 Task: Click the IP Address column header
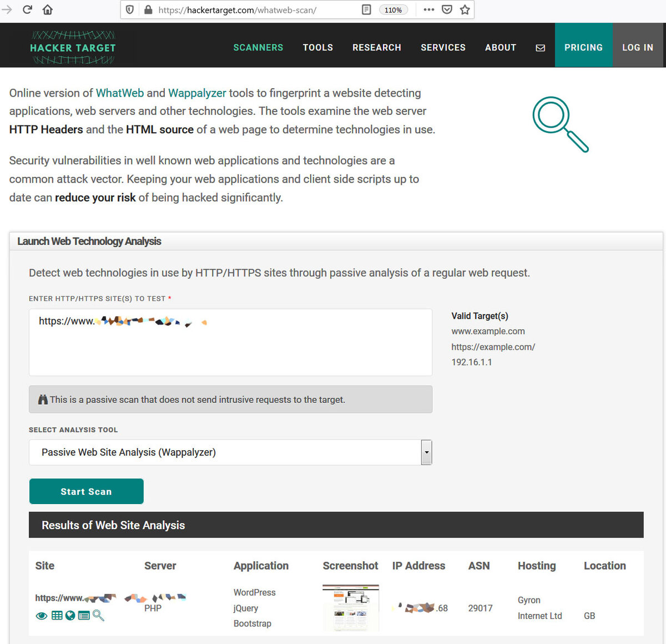point(418,566)
